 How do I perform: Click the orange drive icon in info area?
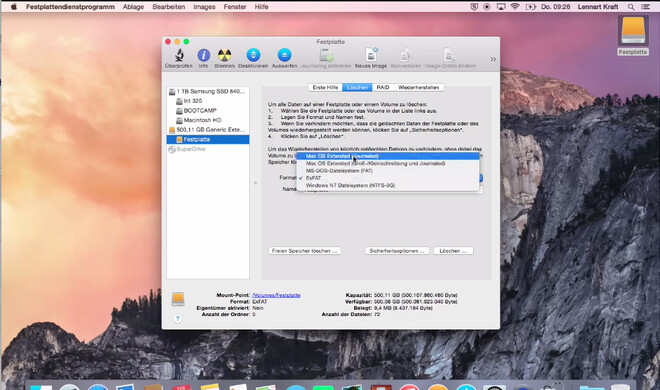178,299
